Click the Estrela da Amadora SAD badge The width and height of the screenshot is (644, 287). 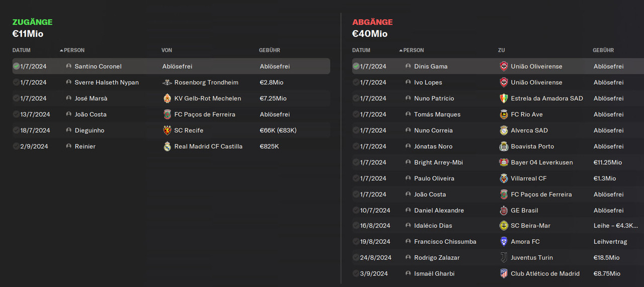[504, 99]
